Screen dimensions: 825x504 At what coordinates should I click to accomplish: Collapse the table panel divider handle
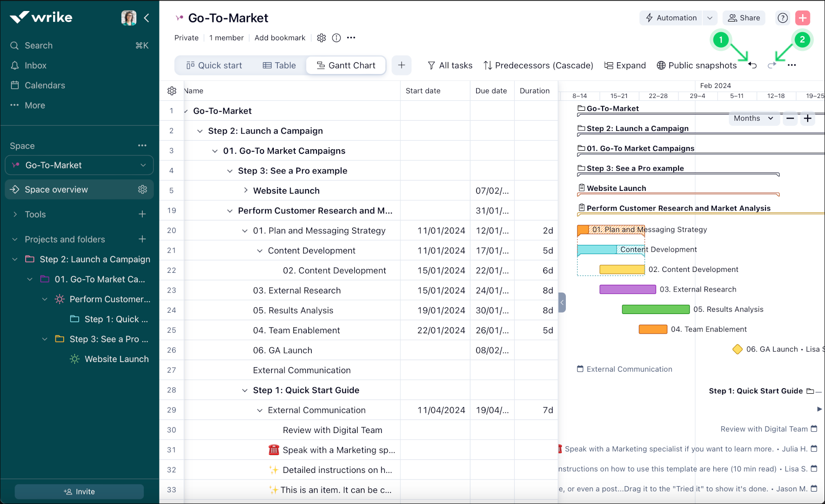coord(562,303)
